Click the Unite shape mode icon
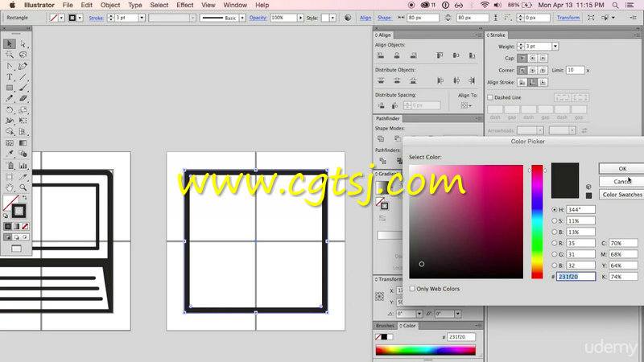The height and width of the screenshot is (362, 644). (381, 138)
